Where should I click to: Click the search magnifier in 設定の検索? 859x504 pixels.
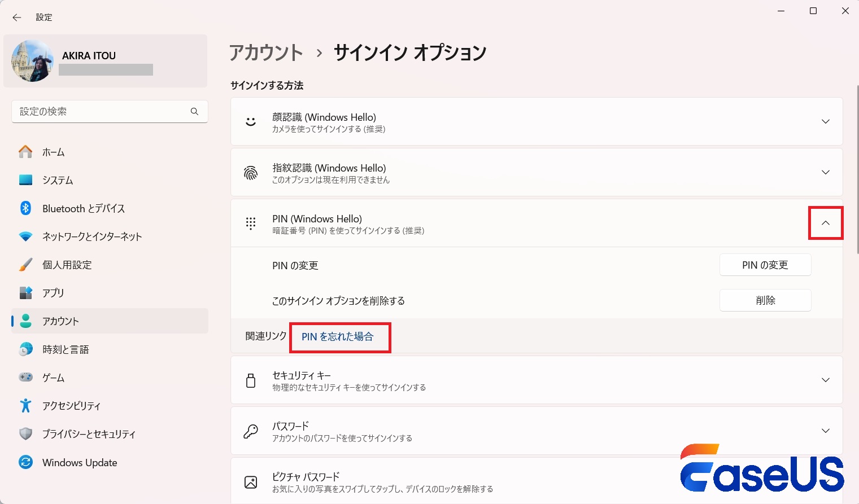pyautogui.click(x=194, y=111)
